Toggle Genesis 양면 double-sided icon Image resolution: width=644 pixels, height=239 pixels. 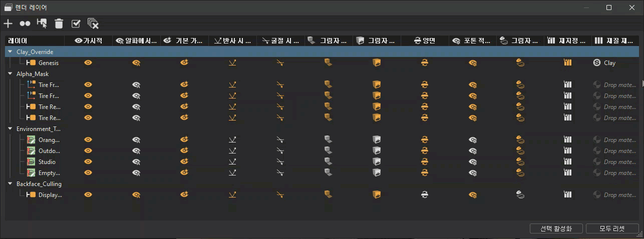pos(425,63)
